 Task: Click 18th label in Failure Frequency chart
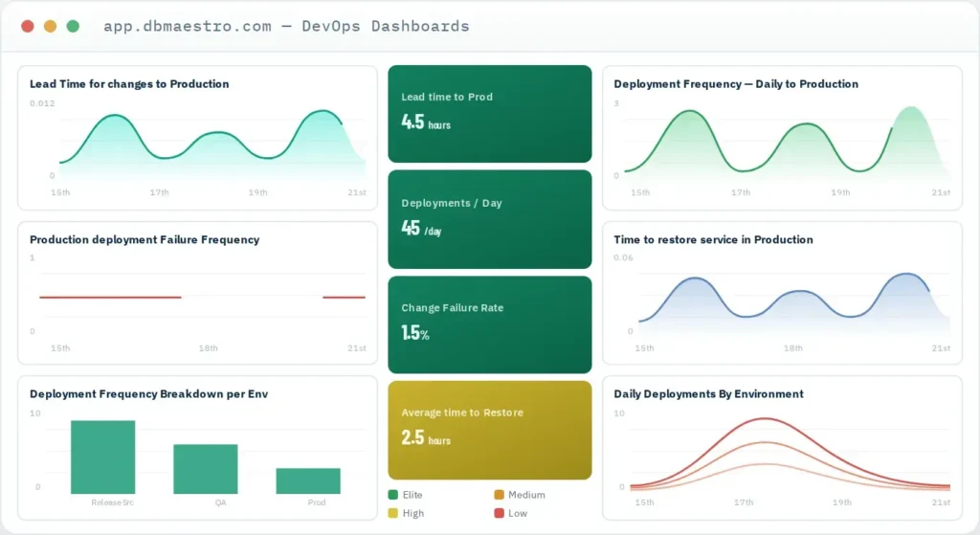[208, 348]
